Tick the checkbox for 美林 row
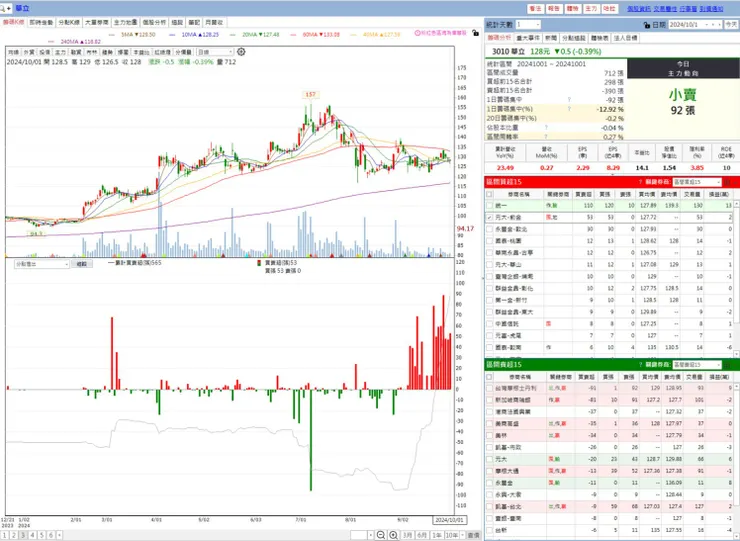The width and height of the screenshot is (740, 541). point(489,435)
